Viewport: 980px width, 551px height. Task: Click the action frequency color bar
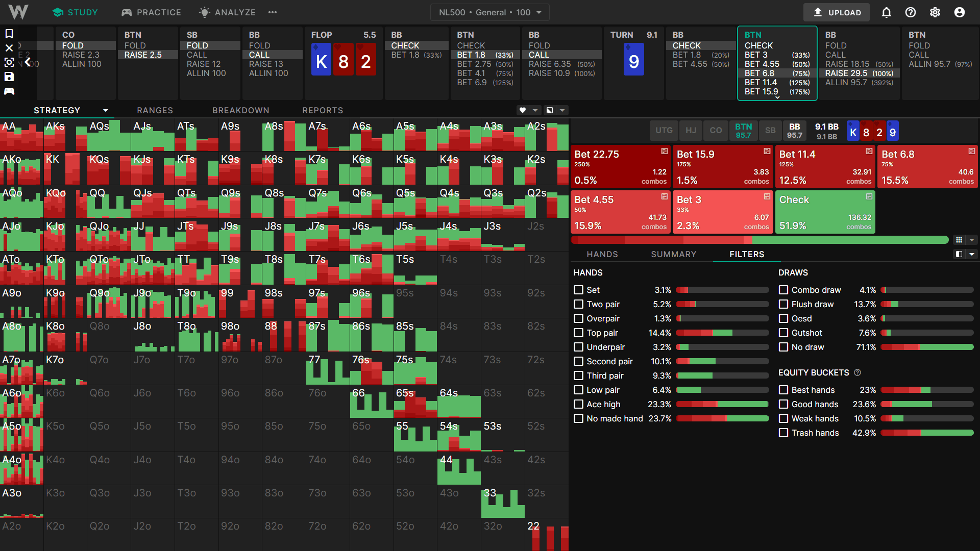click(x=759, y=240)
